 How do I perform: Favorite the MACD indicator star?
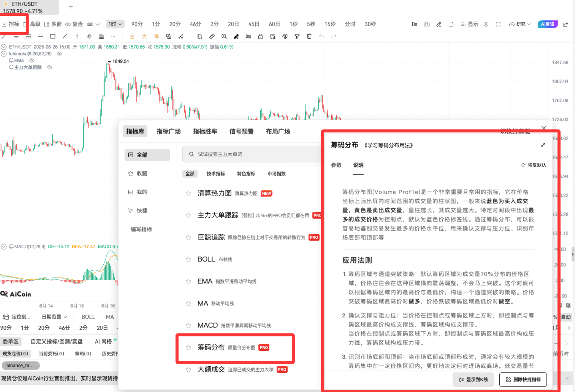point(188,325)
